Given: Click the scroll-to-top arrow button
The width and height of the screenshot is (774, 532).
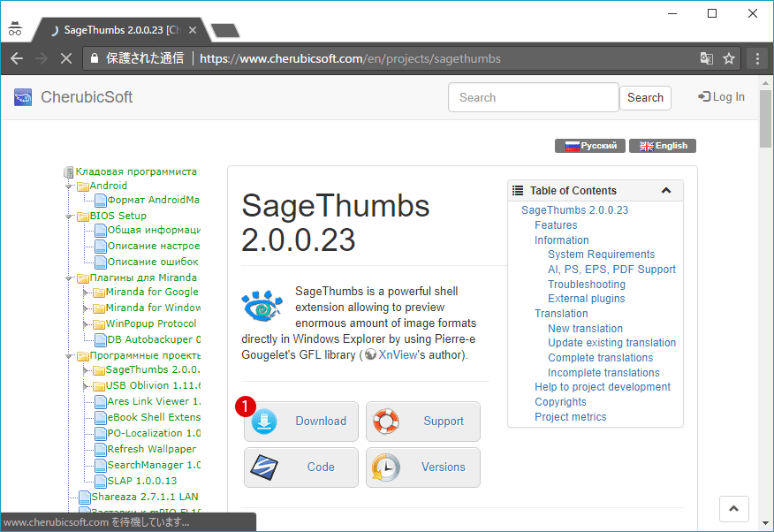Looking at the screenshot, I should (x=734, y=509).
